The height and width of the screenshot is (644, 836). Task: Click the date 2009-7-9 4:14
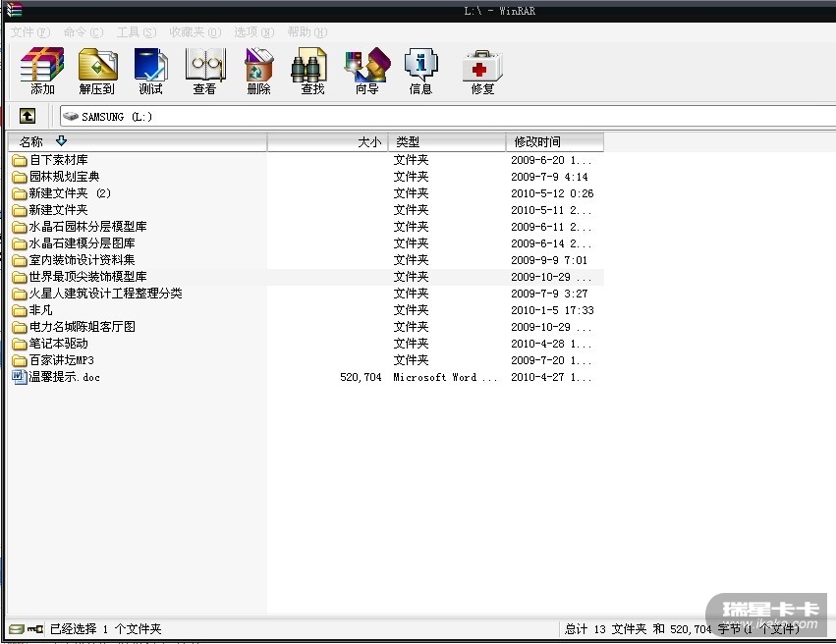point(549,177)
